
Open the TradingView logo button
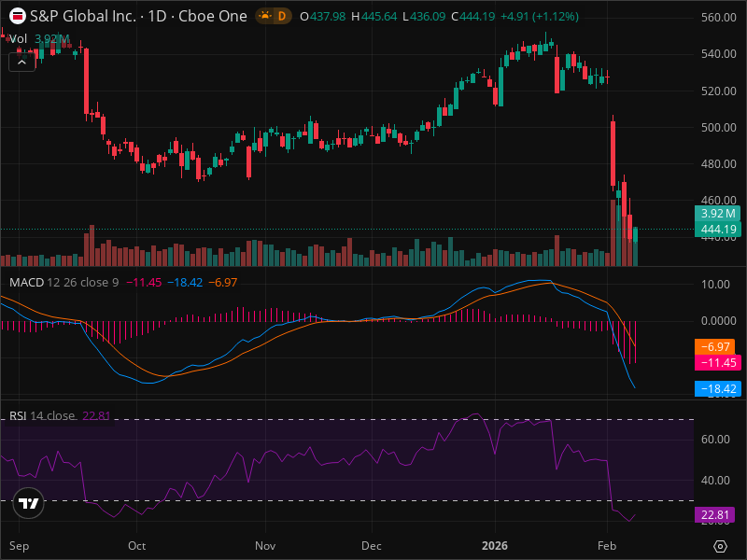click(29, 503)
